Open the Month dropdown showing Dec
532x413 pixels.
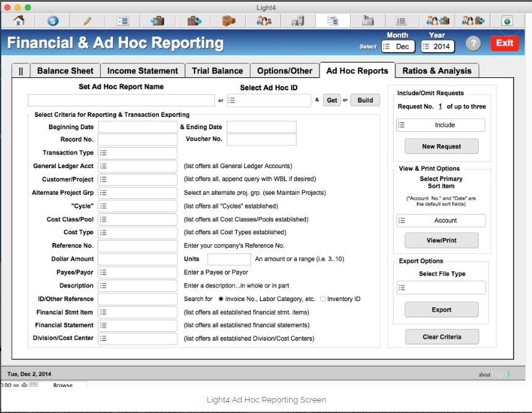point(398,46)
